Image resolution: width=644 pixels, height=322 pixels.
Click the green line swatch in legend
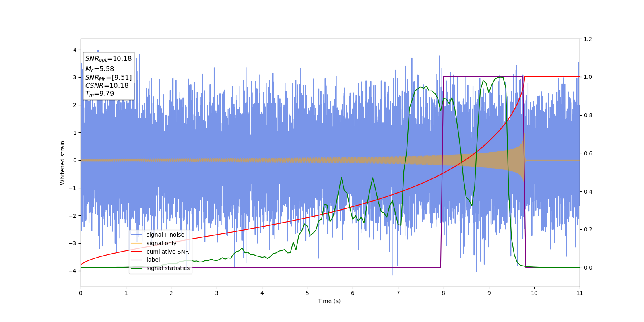(137, 268)
